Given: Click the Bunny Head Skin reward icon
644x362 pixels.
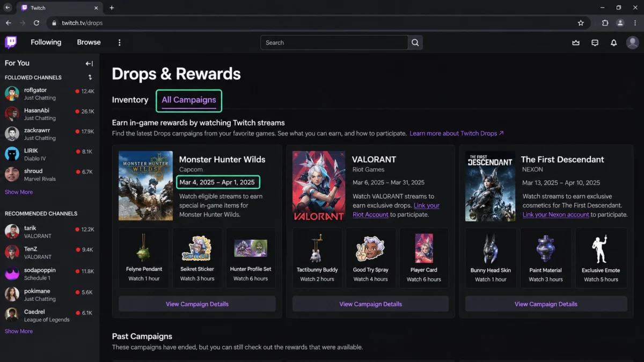Looking at the screenshot, I should coord(491,249).
